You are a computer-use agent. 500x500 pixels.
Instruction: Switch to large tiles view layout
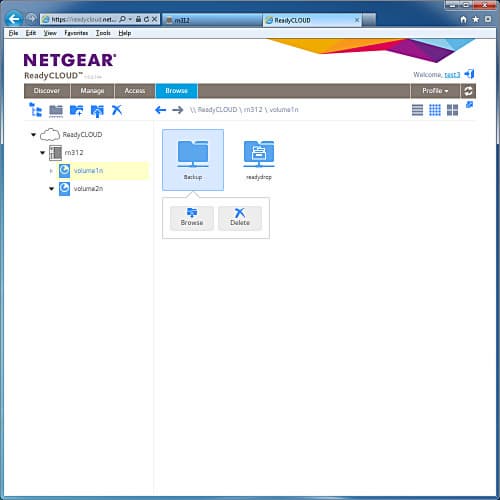click(452, 110)
